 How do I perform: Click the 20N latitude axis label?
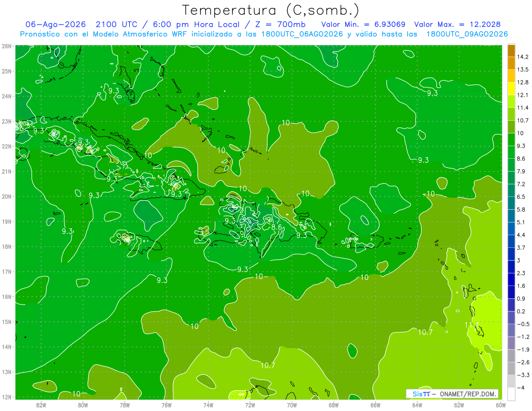point(6,196)
